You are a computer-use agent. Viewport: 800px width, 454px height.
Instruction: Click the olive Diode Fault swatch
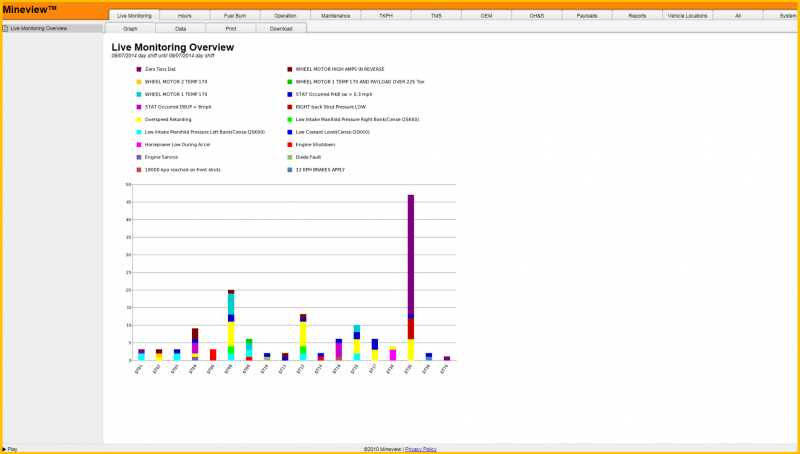click(290, 157)
